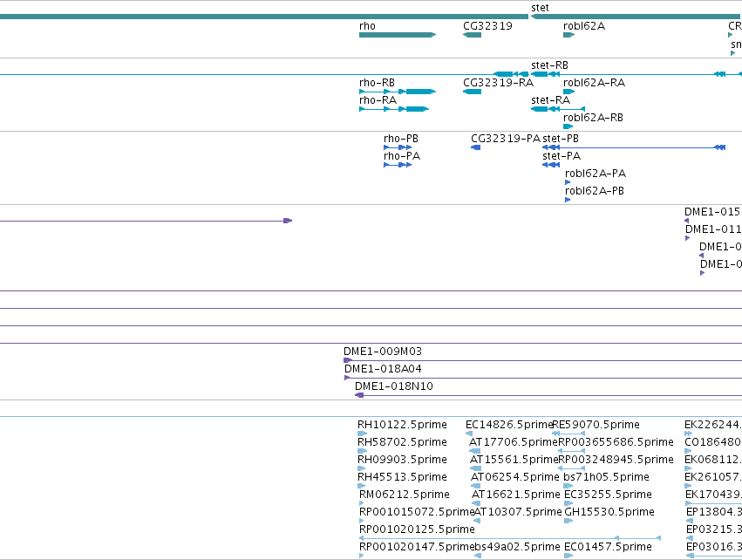The height and width of the screenshot is (560, 742).
Task: Click the rho gene glyph
Action: click(x=398, y=35)
